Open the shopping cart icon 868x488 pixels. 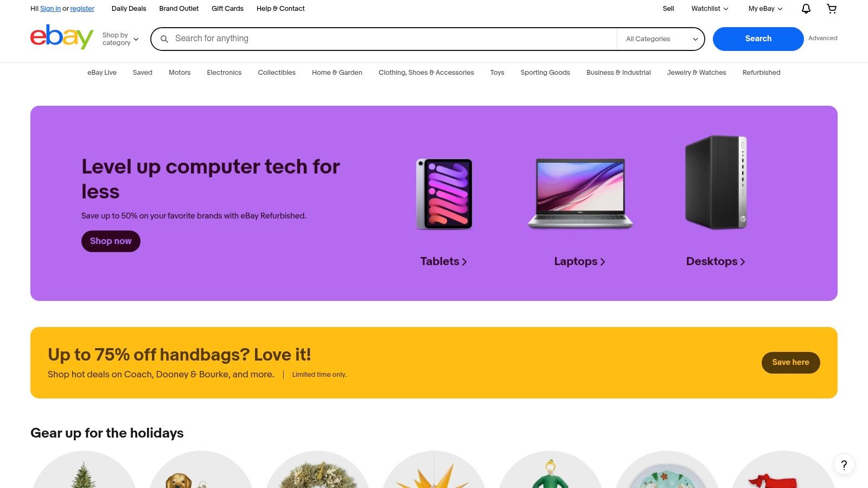click(x=832, y=9)
